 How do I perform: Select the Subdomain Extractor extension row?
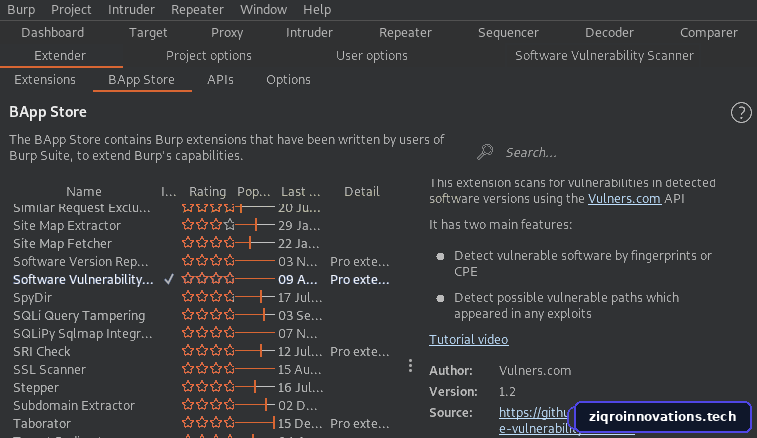(x=203, y=405)
